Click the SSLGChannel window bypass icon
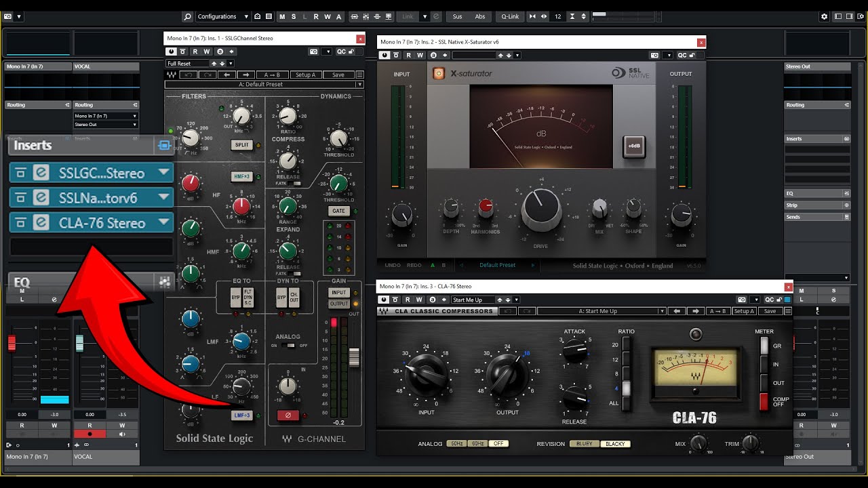Screen dimensions: 868x488 pos(183,52)
